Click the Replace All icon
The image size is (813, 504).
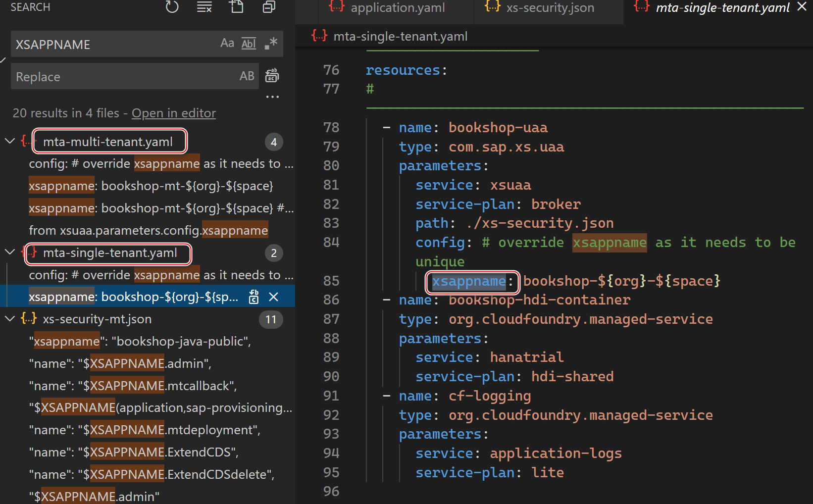coord(272,76)
